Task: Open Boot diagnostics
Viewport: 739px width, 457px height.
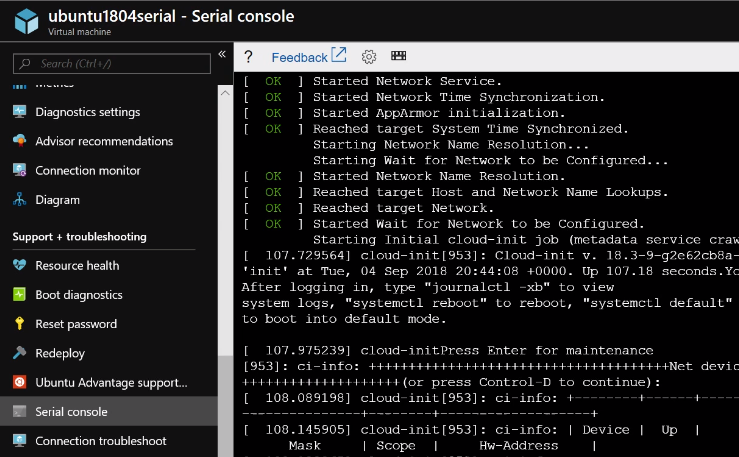Action: pyautogui.click(x=79, y=295)
